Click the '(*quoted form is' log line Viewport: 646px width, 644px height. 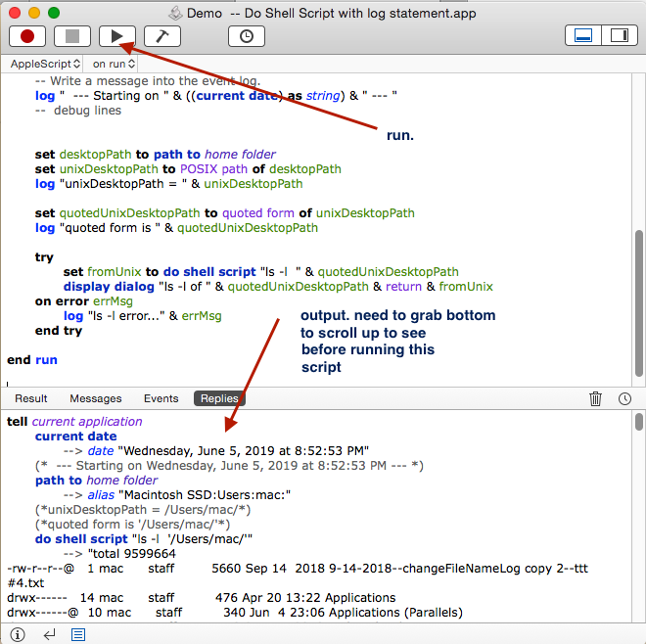133,524
